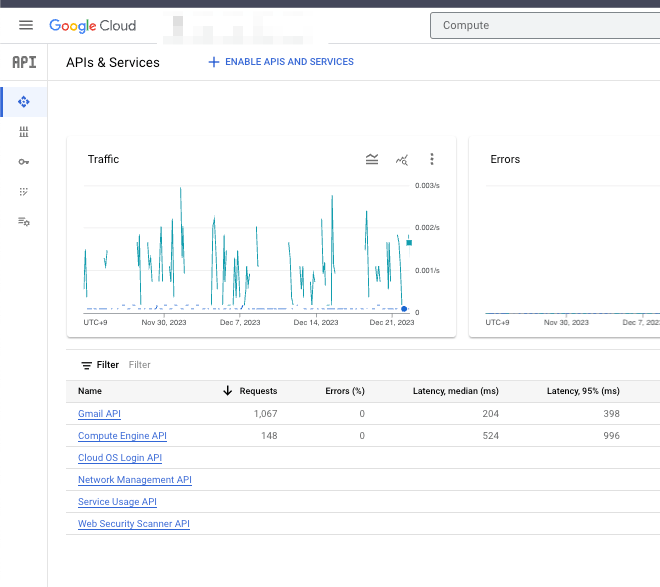This screenshot has width=660, height=587.
Task: Click the Filter input field
Action: (140, 365)
